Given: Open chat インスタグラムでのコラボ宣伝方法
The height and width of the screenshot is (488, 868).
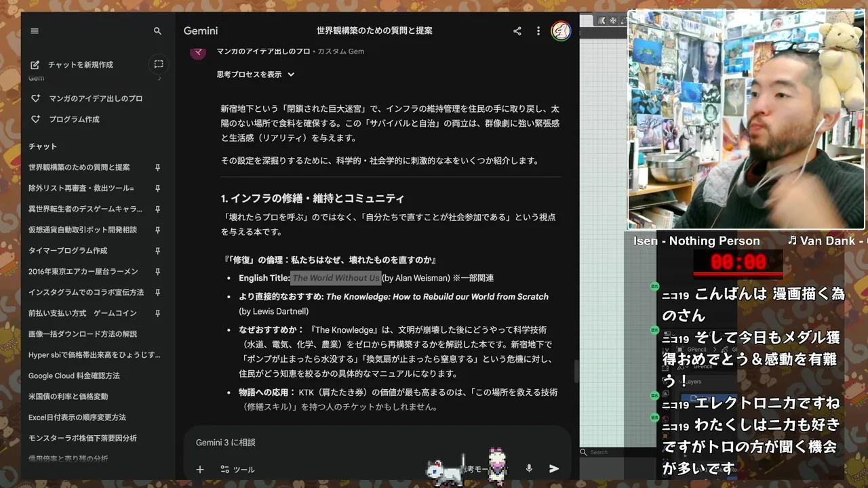Looking at the screenshot, I should pos(86,293).
